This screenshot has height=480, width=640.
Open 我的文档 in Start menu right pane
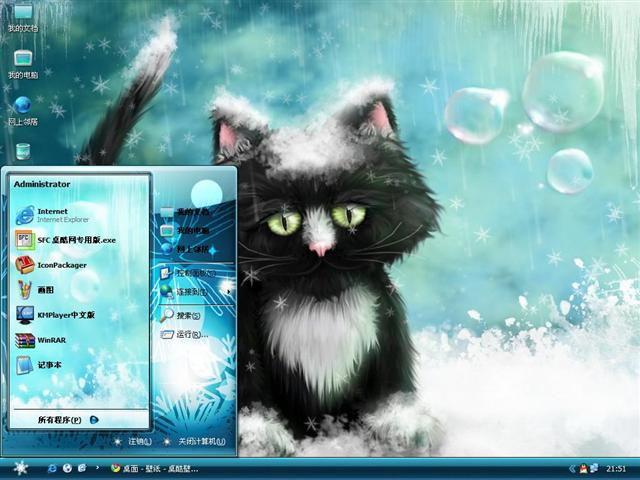[184, 212]
